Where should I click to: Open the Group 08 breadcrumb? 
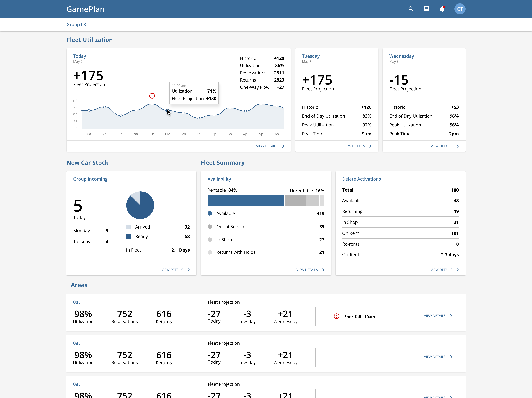point(76,25)
